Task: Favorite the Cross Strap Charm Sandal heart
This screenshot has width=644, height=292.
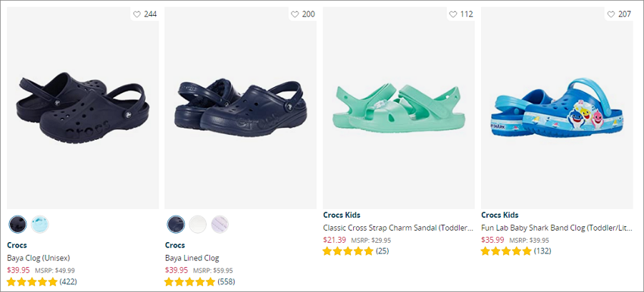Action: point(453,14)
